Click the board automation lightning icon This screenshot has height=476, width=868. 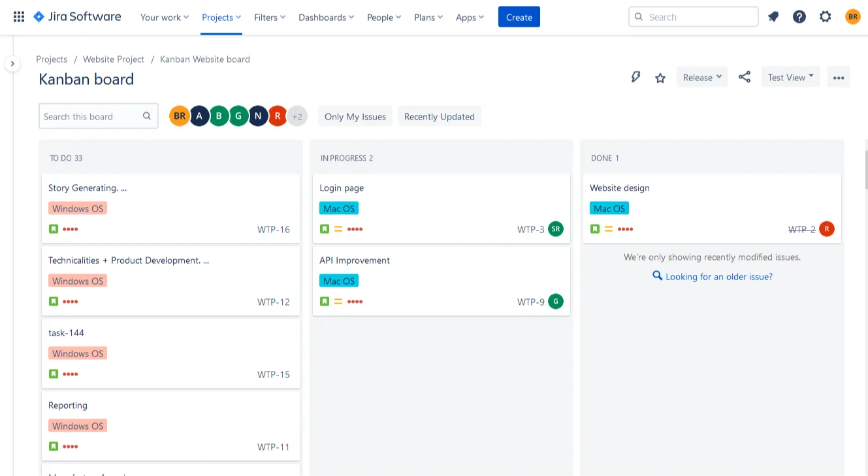(635, 76)
